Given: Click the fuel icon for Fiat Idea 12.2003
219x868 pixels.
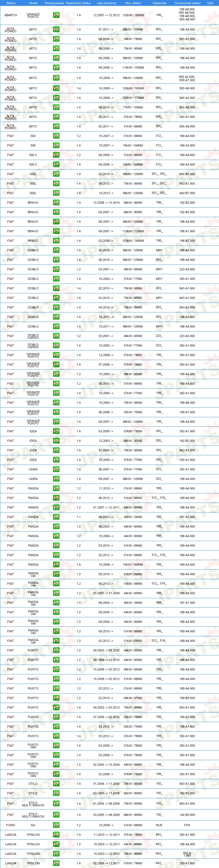Looking at the screenshot, I should pos(56,441).
